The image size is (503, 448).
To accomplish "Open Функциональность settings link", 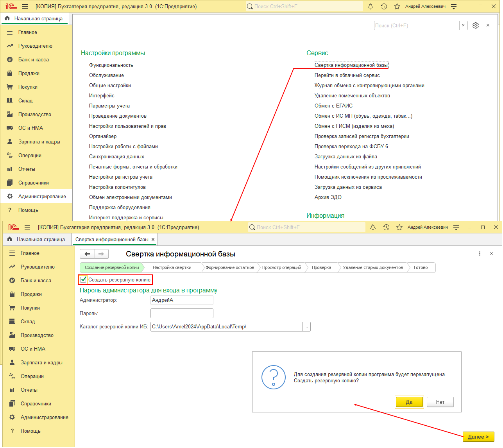I will 111,65.
